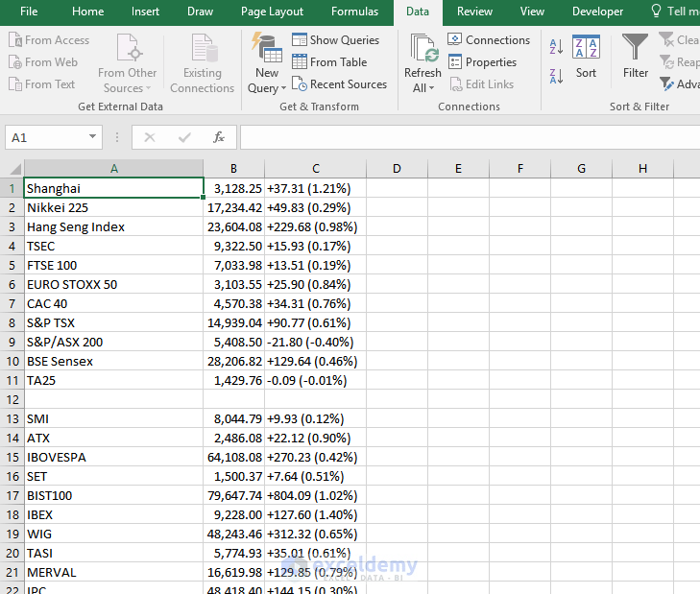Click the From Access icon
The height and width of the screenshot is (594, 700).
point(14,40)
